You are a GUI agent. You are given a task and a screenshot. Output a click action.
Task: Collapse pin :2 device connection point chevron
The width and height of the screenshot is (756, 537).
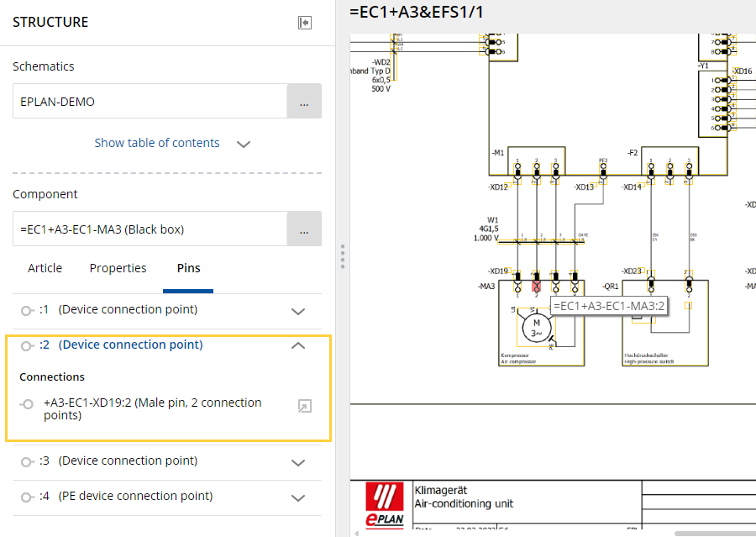pos(298,345)
